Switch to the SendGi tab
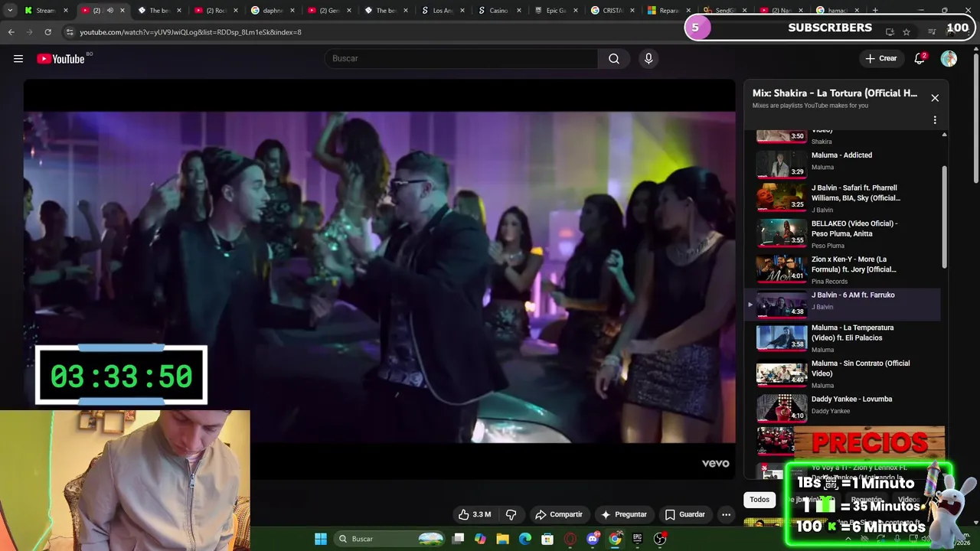This screenshot has height=551, width=980. point(725,11)
